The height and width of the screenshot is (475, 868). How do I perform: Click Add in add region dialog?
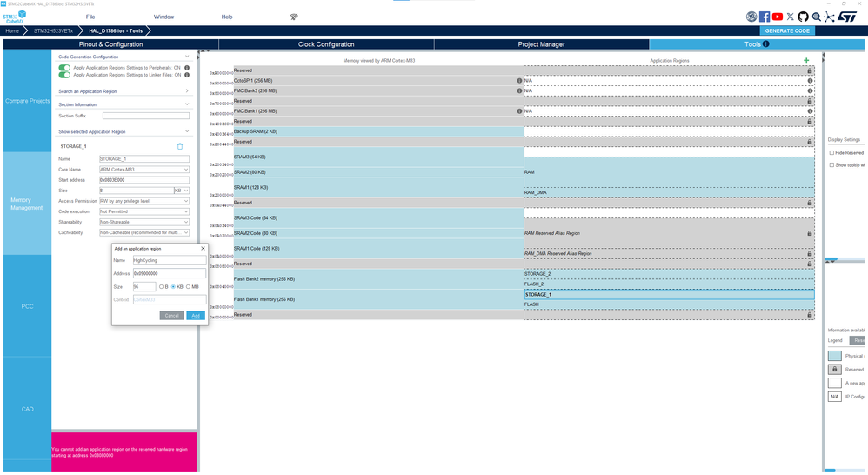click(x=196, y=316)
